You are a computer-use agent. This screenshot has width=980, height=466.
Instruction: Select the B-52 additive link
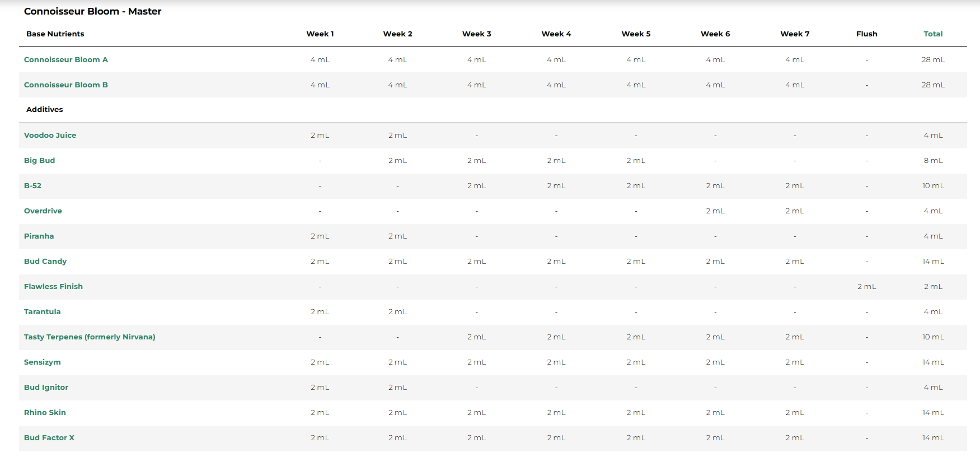[32, 186]
